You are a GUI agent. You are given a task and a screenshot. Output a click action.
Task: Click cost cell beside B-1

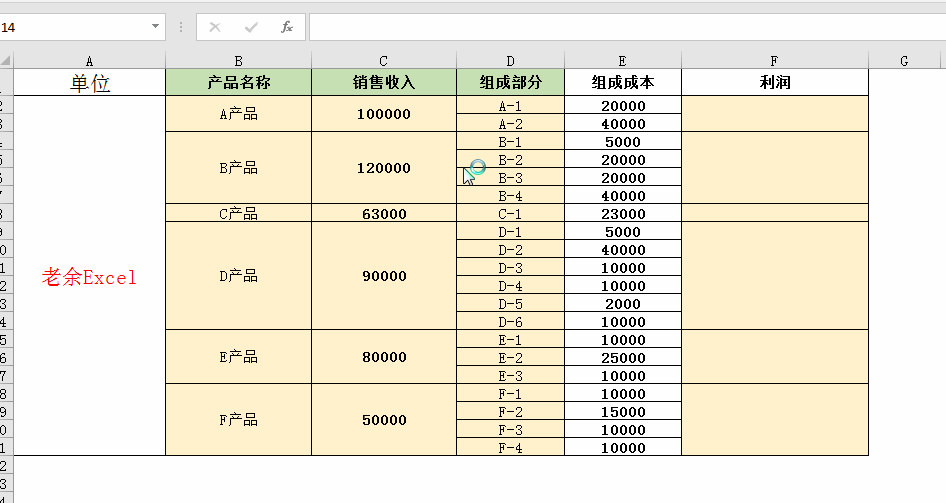click(x=623, y=141)
